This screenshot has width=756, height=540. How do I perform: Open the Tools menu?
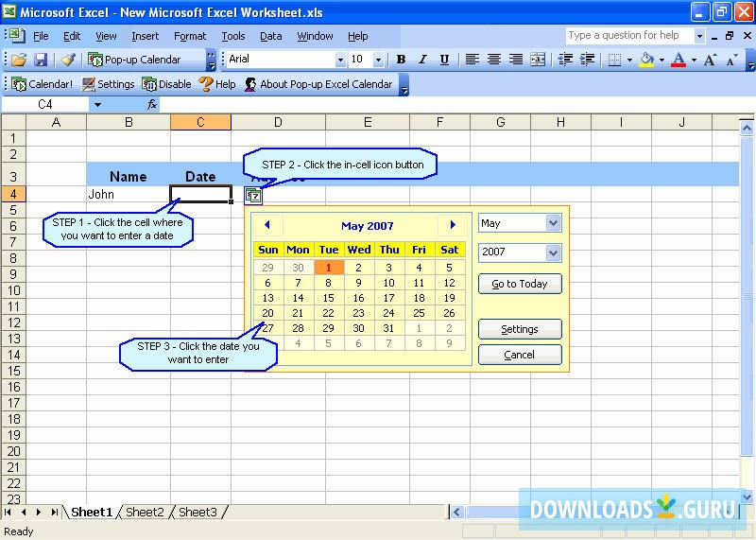tap(233, 36)
